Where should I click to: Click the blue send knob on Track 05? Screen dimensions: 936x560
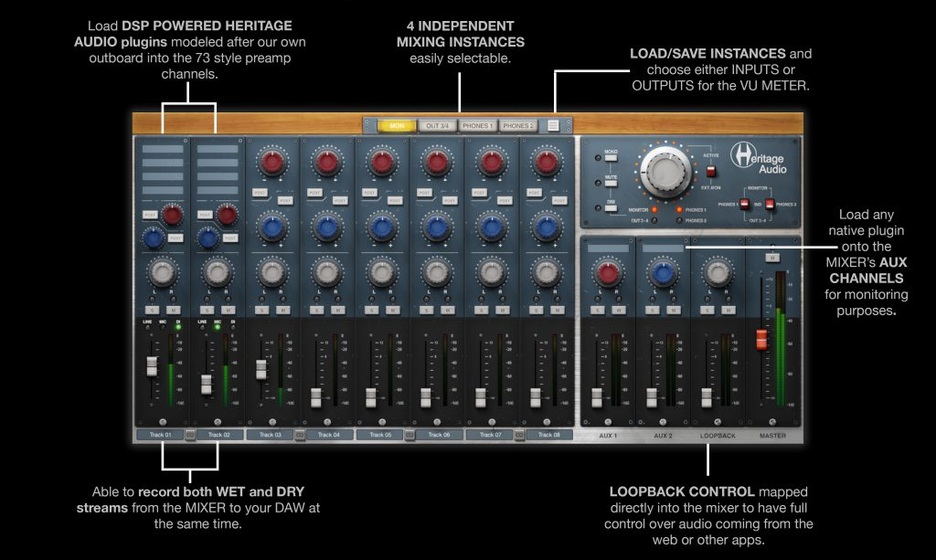(382, 227)
